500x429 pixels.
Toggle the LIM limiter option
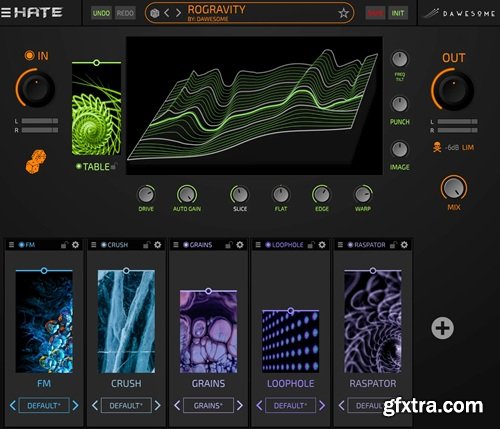click(468, 147)
